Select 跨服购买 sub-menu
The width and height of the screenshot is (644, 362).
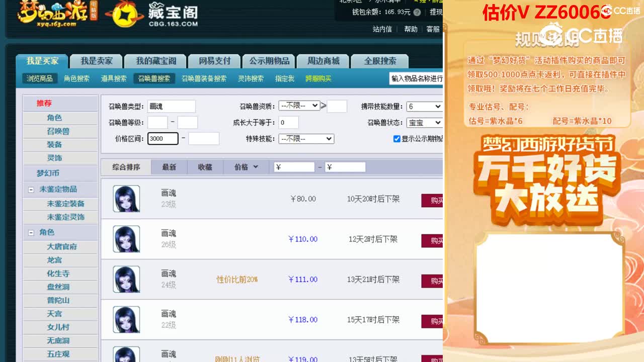(318, 78)
